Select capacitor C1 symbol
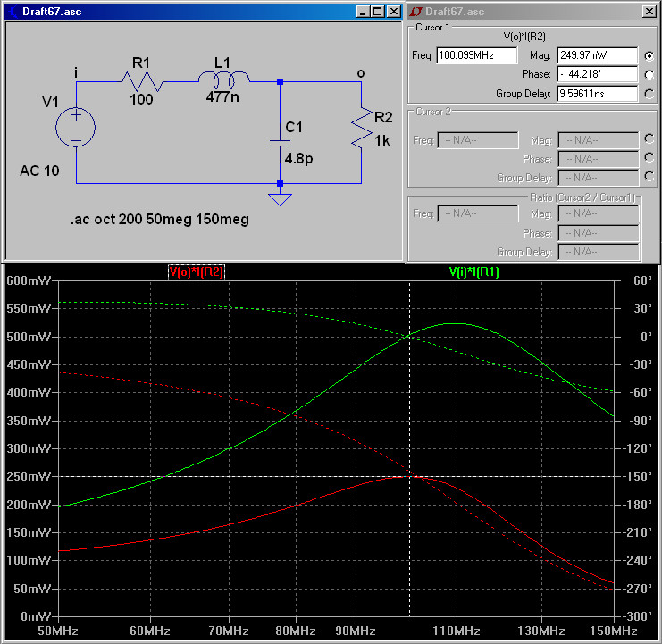662x644 pixels. click(x=280, y=143)
